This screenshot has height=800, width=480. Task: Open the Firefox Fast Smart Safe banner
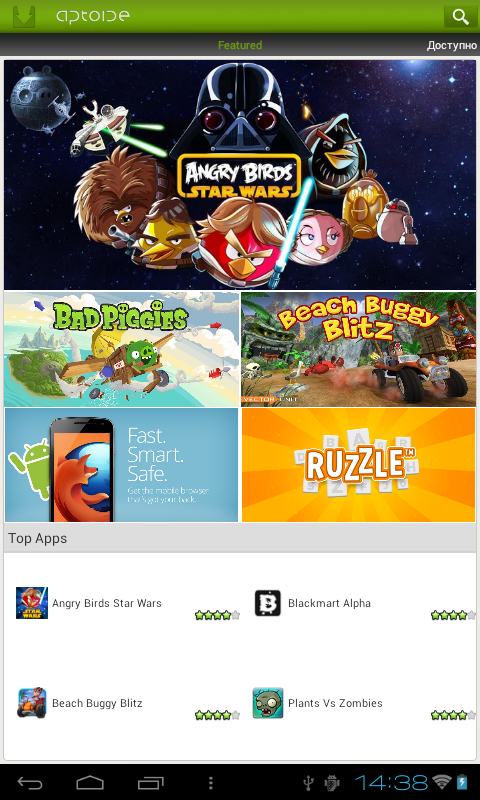click(121, 465)
